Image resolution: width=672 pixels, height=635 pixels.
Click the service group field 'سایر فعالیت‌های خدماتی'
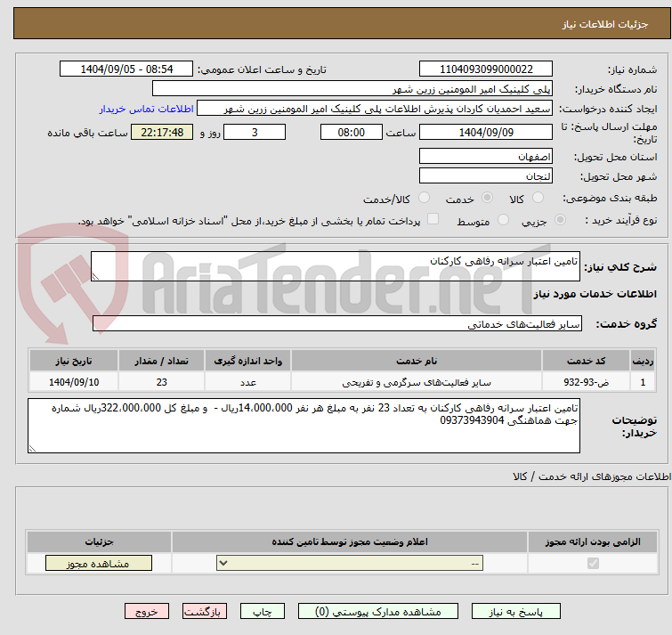pos(337,323)
